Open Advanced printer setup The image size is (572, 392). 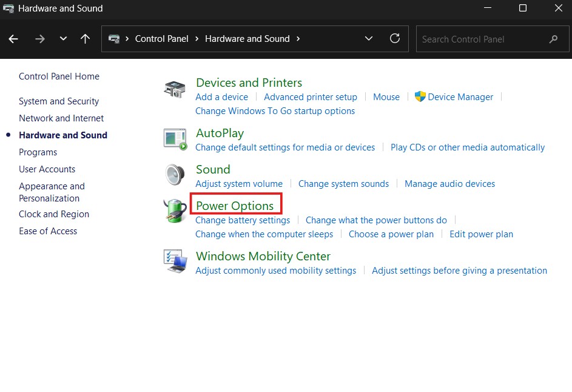click(x=311, y=97)
